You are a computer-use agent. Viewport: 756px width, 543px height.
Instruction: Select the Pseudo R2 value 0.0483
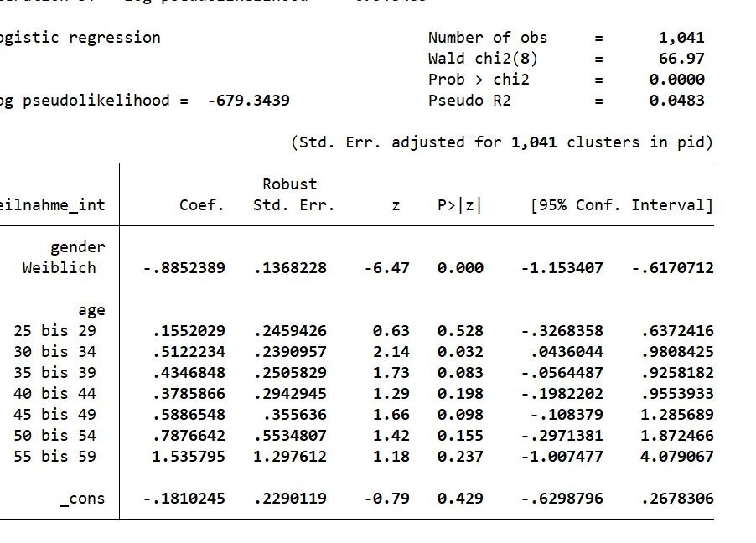677,101
